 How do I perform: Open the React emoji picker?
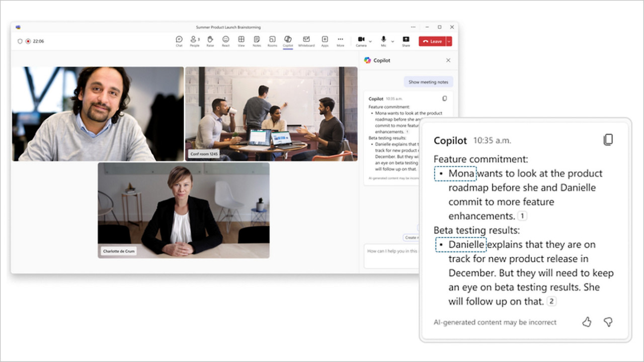pyautogui.click(x=226, y=41)
